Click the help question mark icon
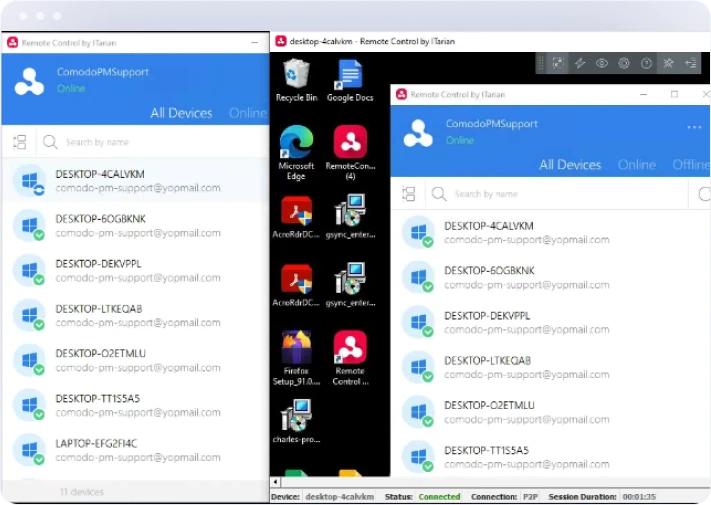711x505 pixels. 646,63
